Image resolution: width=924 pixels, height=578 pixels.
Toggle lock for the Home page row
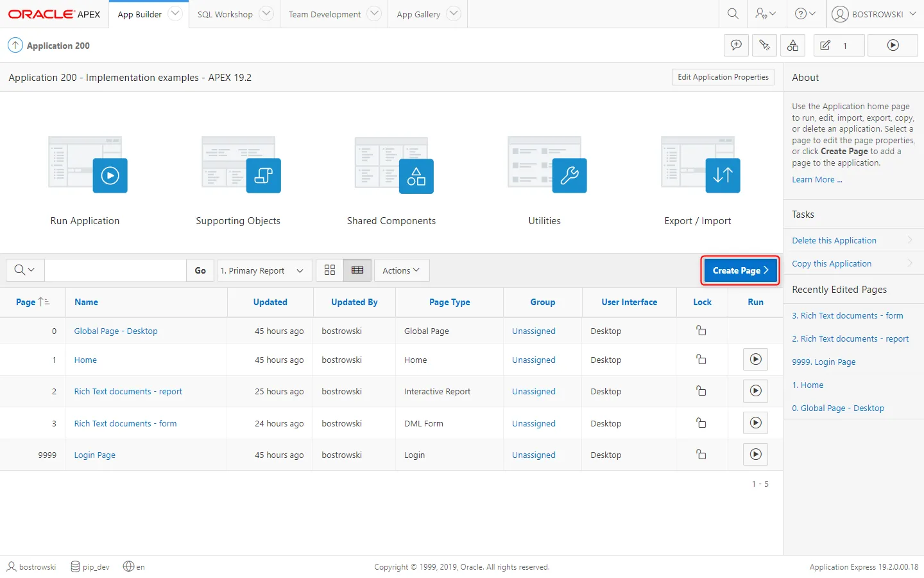[701, 360]
